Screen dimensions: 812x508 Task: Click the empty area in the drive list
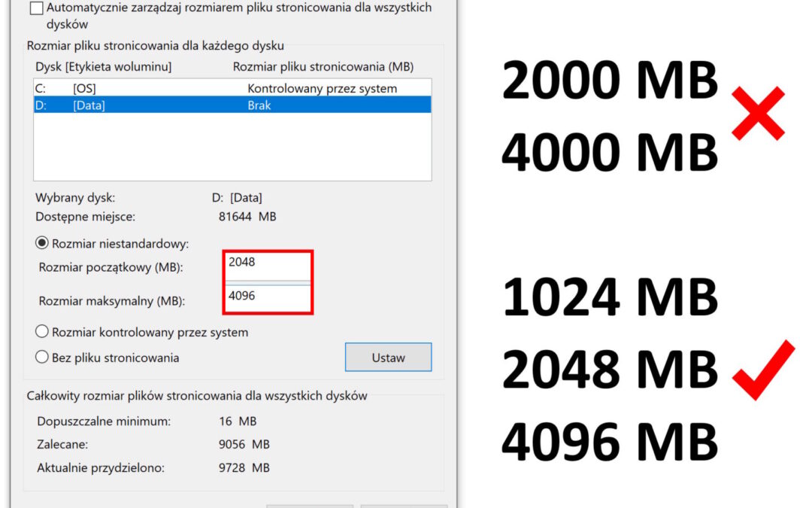coord(232,147)
